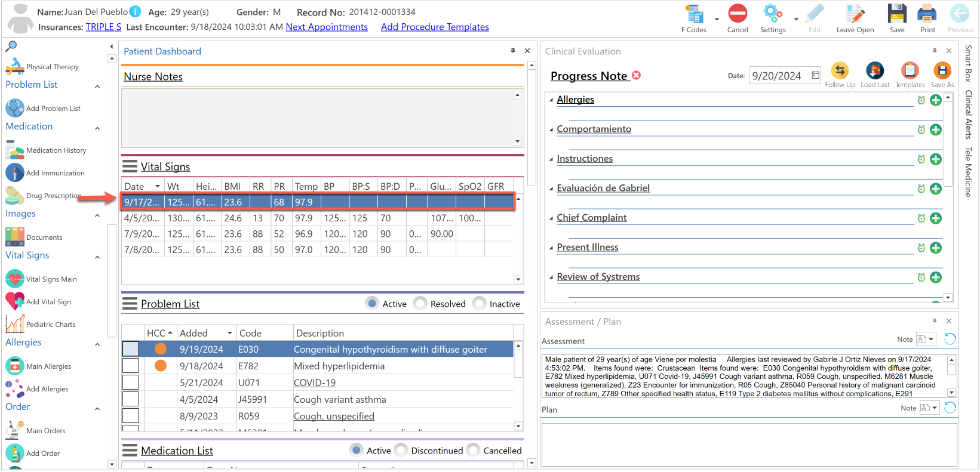
Task: Open Add Problem List sidebar icon
Action: (15, 108)
